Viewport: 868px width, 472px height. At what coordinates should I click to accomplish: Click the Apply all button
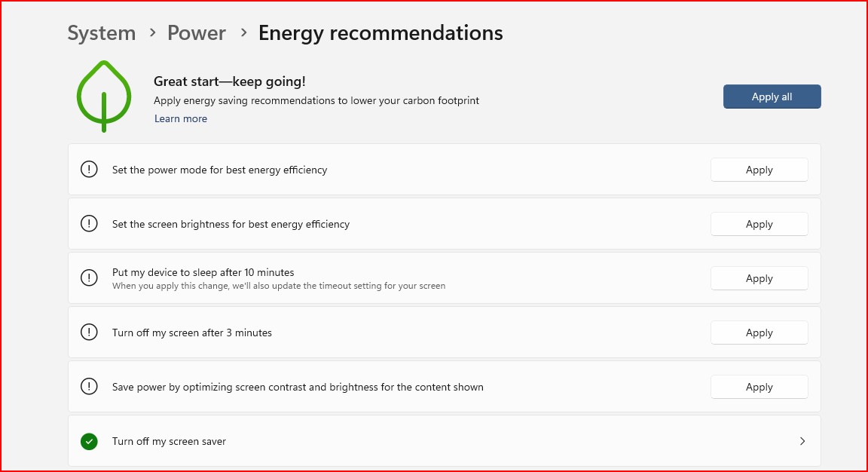772,97
